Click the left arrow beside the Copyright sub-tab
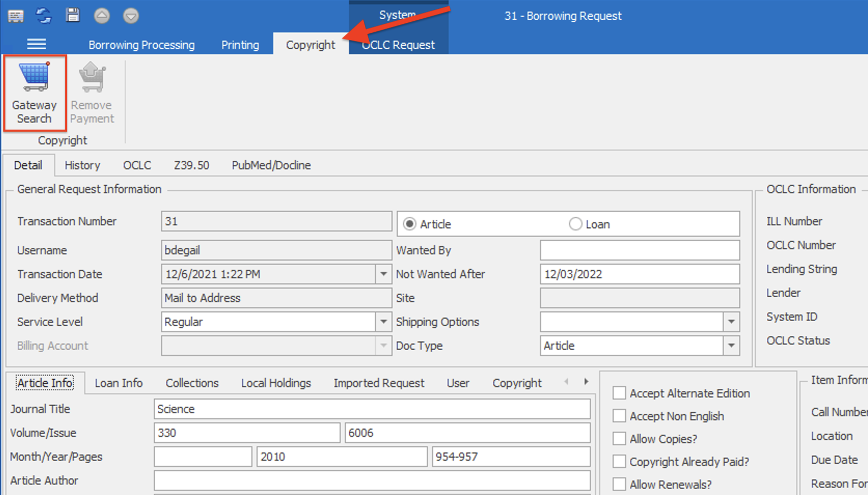The height and width of the screenshot is (495, 868). click(x=566, y=381)
